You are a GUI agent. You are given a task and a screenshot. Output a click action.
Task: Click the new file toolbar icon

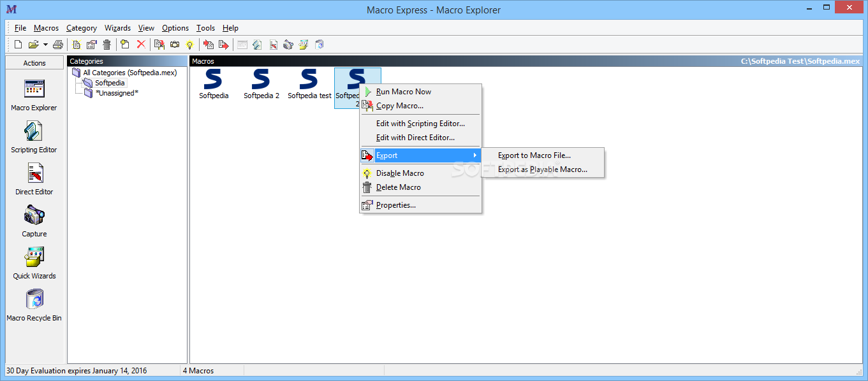[18, 45]
